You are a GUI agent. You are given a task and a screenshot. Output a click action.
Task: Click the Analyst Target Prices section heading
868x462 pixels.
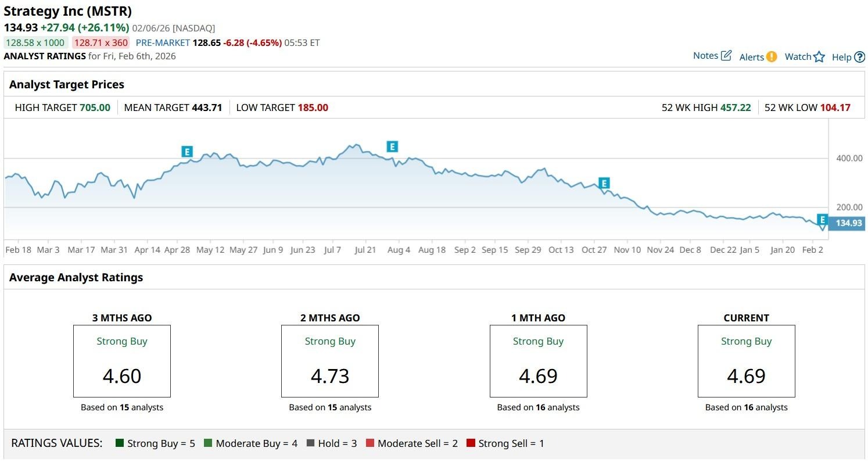[67, 84]
